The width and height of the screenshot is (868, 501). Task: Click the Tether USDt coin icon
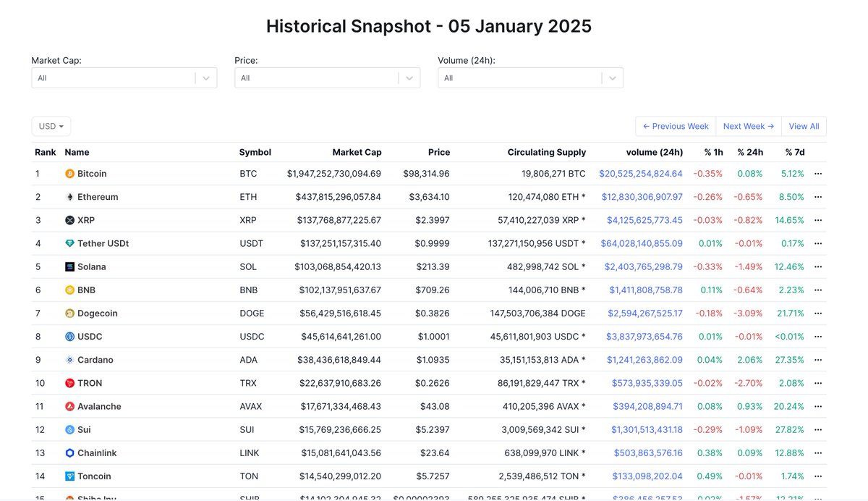[69, 243]
